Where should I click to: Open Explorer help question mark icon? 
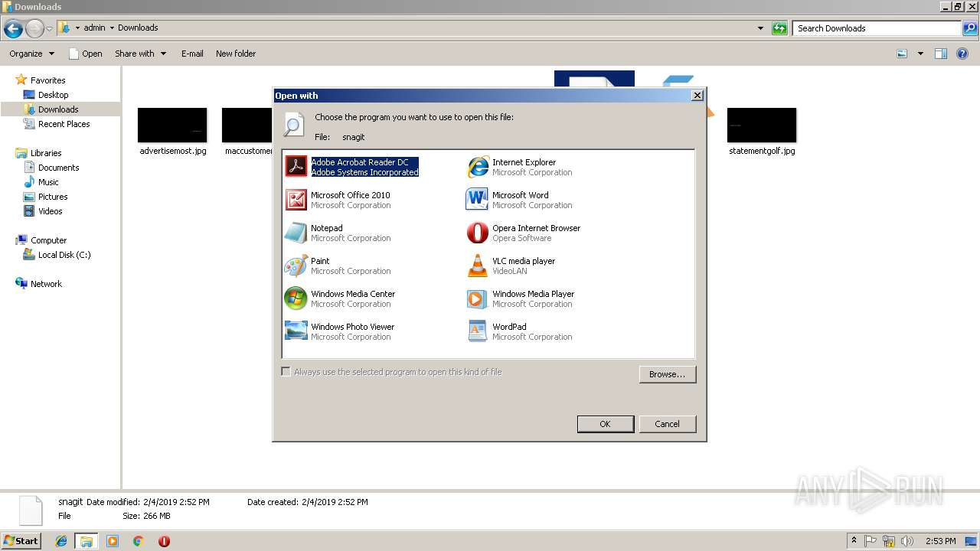[962, 54]
